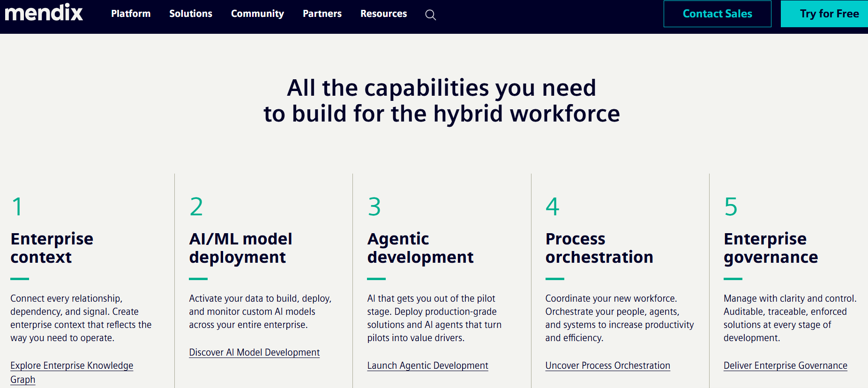The image size is (868, 388).
Task: Select the AI/ML model deployment heading
Action: 240,248
